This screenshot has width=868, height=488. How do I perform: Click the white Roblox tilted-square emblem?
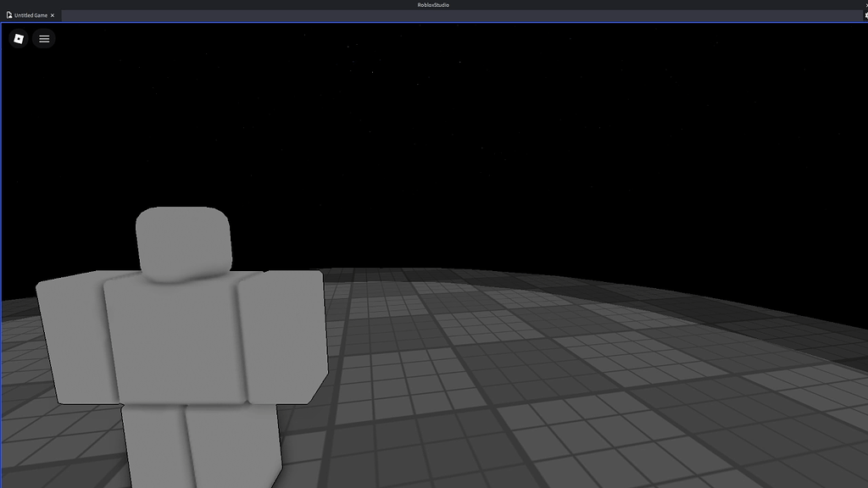tap(18, 38)
